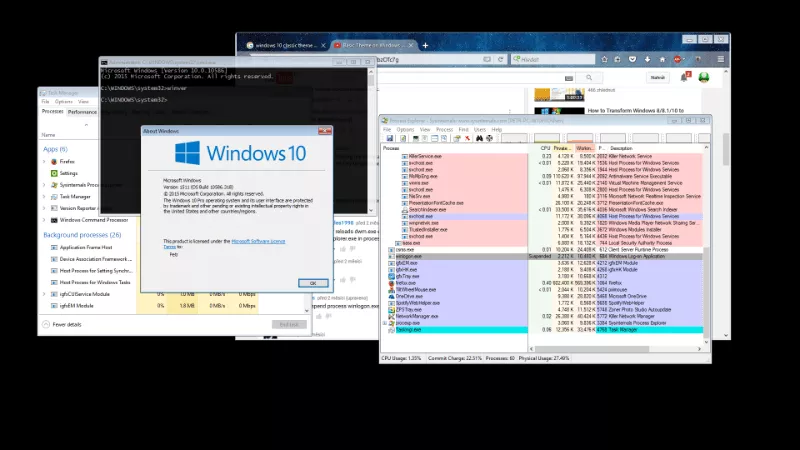Screen dimensions: 800x450
Task: Expand the Firefox row in Task Manager
Action: pyautogui.click(x=44, y=161)
